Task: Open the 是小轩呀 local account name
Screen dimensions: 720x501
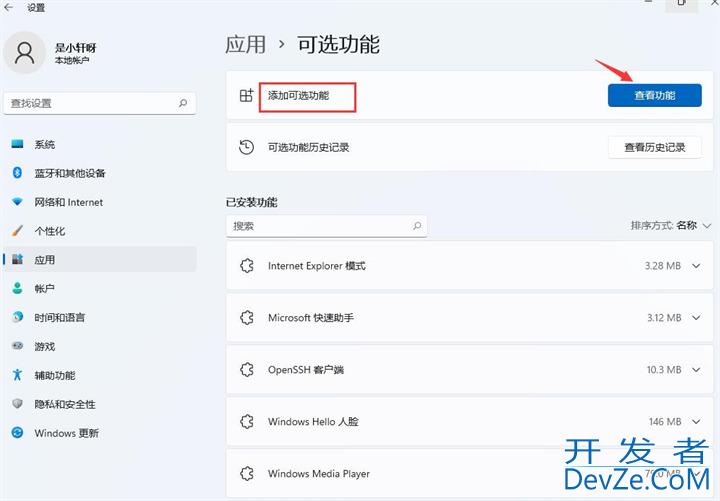Action: pyautogui.click(x=76, y=48)
